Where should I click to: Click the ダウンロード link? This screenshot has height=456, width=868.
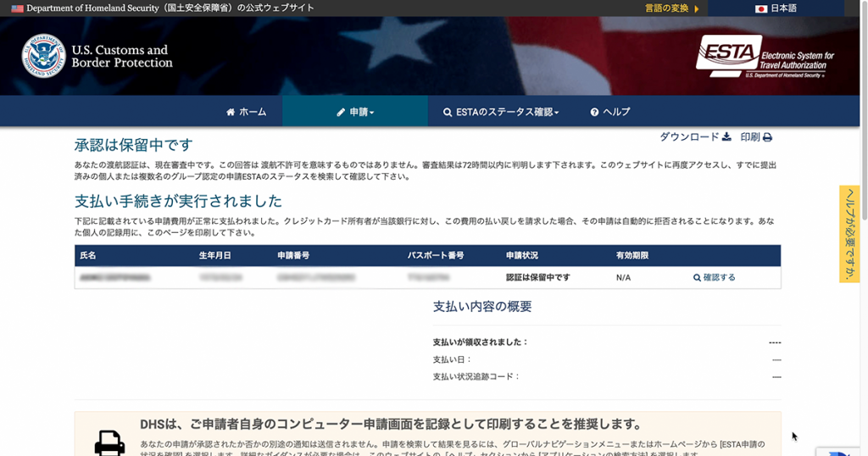click(x=689, y=137)
